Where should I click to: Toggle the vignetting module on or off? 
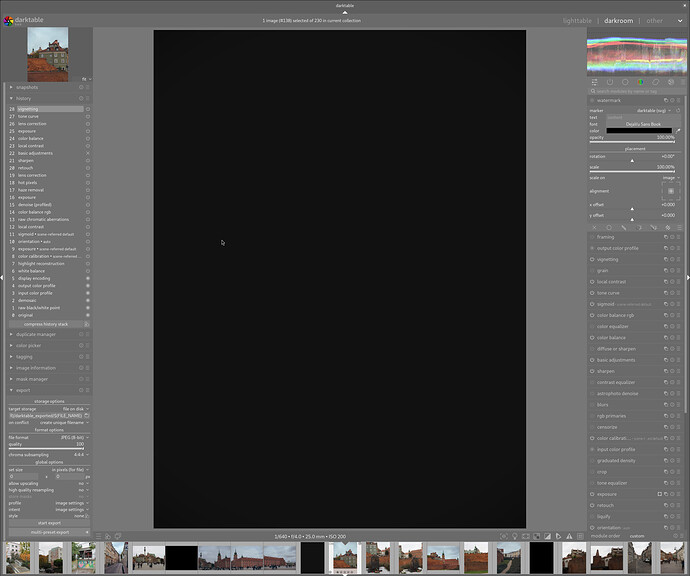[593, 259]
